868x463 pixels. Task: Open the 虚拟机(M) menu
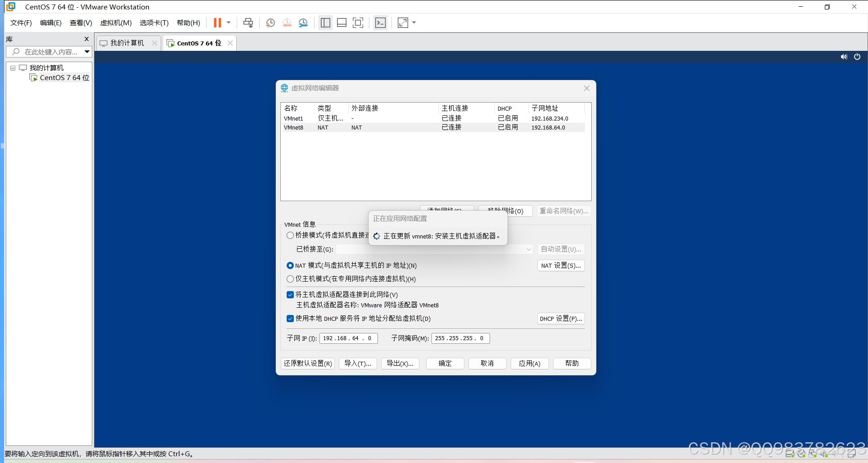coord(116,23)
